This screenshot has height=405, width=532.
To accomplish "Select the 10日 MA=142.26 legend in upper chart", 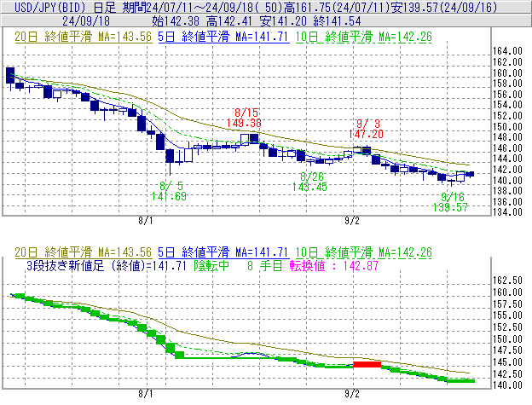I will point(364,37).
